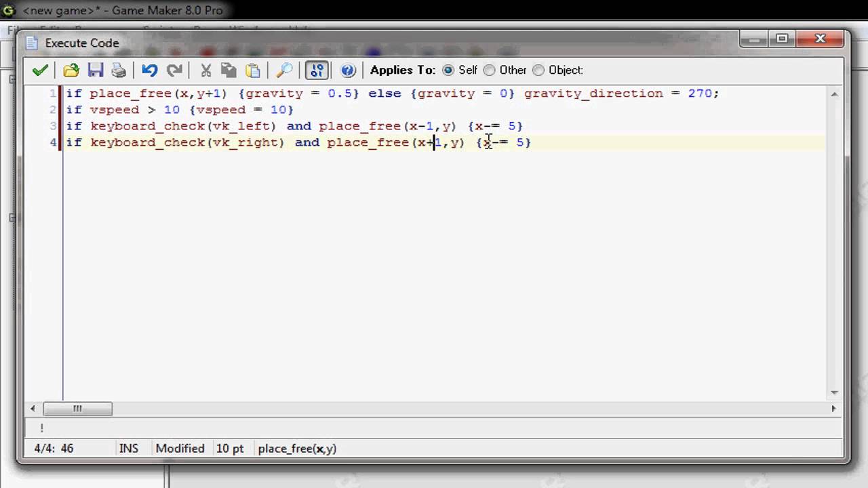The height and width of the screenshot is (488, 868).
Task: Cut the selection with the scissors icon
Action: (205, 70)
